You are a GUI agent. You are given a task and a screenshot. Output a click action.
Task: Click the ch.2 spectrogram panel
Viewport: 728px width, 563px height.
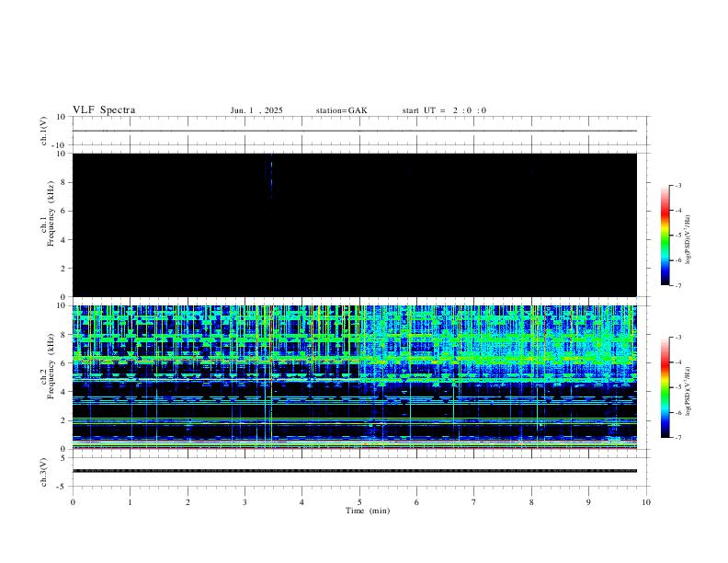click(355, 377)
